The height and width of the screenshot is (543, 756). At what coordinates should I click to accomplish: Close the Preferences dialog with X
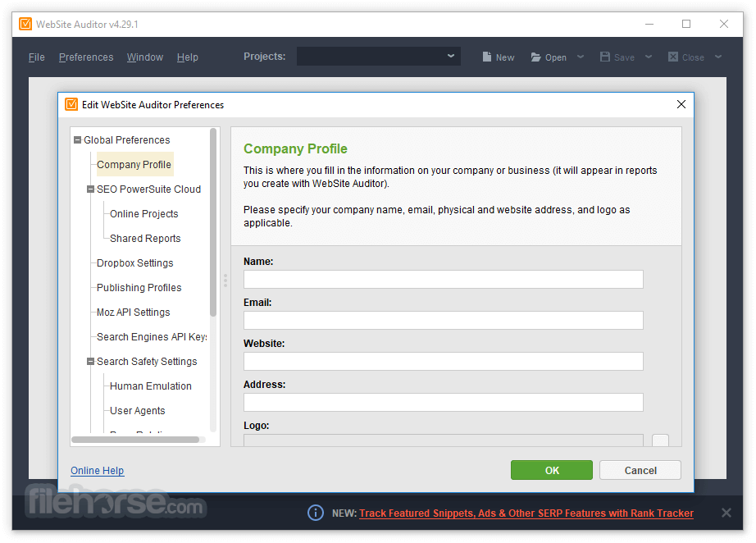click(x=681, y=104)
